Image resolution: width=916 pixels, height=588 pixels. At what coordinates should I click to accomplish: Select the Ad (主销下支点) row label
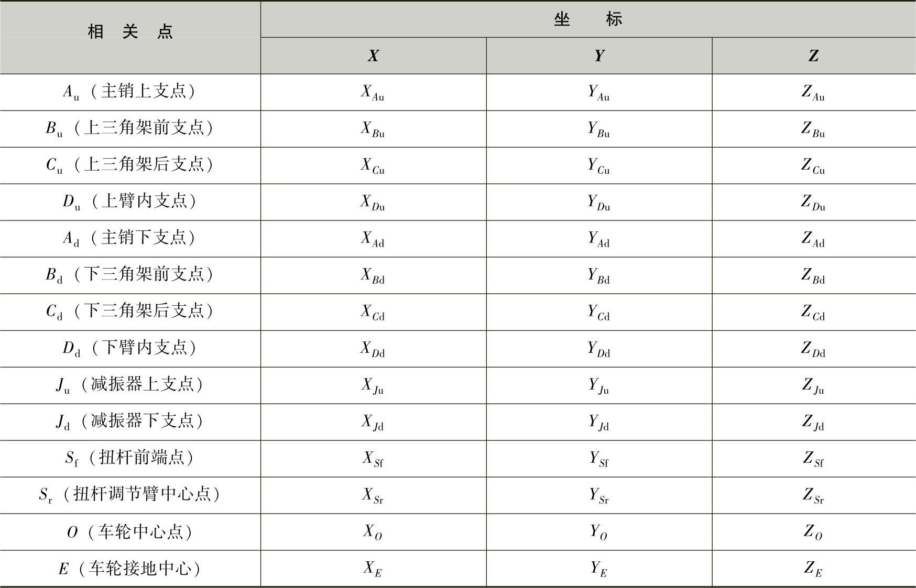[130, 239]
